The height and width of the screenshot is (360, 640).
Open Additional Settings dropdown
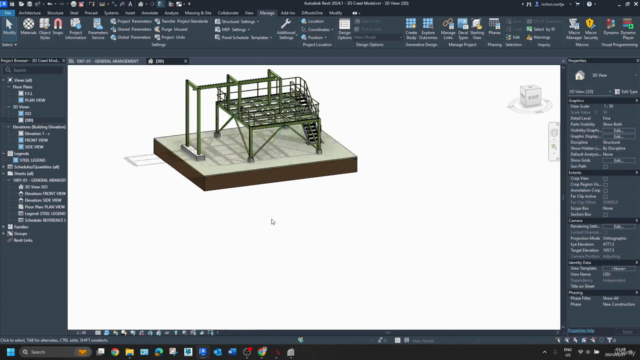point(286,29)
